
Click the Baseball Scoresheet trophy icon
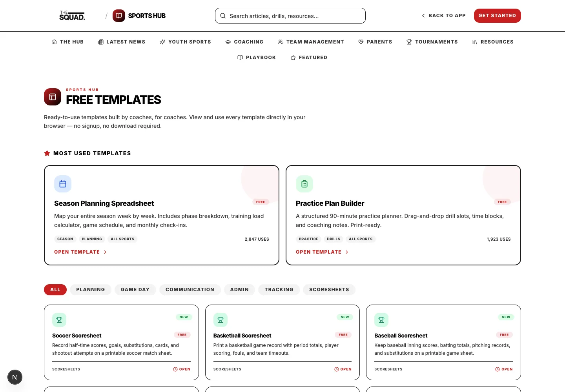(381, 320)
